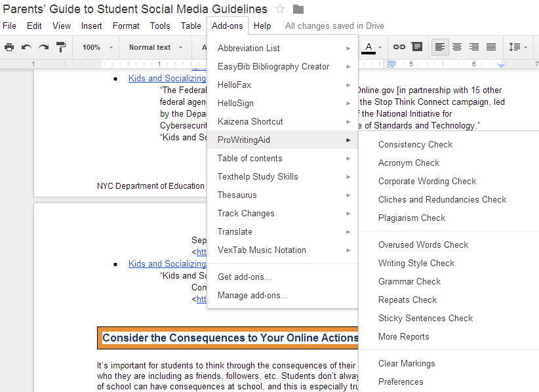Screen dimensions: 539x392
Task: Expand the EasyBib Bibliography Creator submenu arrow
Action: click(348, 67)
